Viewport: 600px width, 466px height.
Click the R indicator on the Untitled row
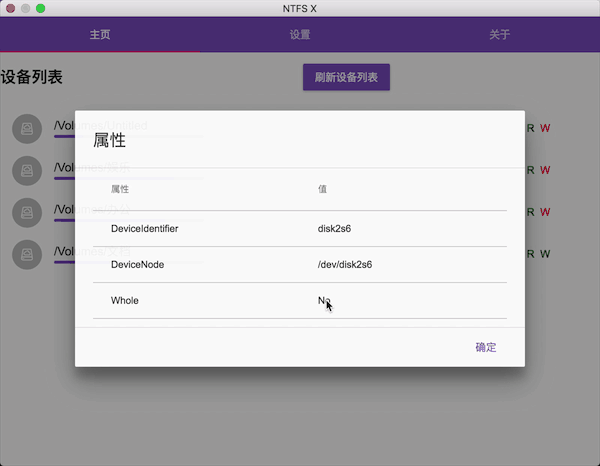[x=530, y=128]
